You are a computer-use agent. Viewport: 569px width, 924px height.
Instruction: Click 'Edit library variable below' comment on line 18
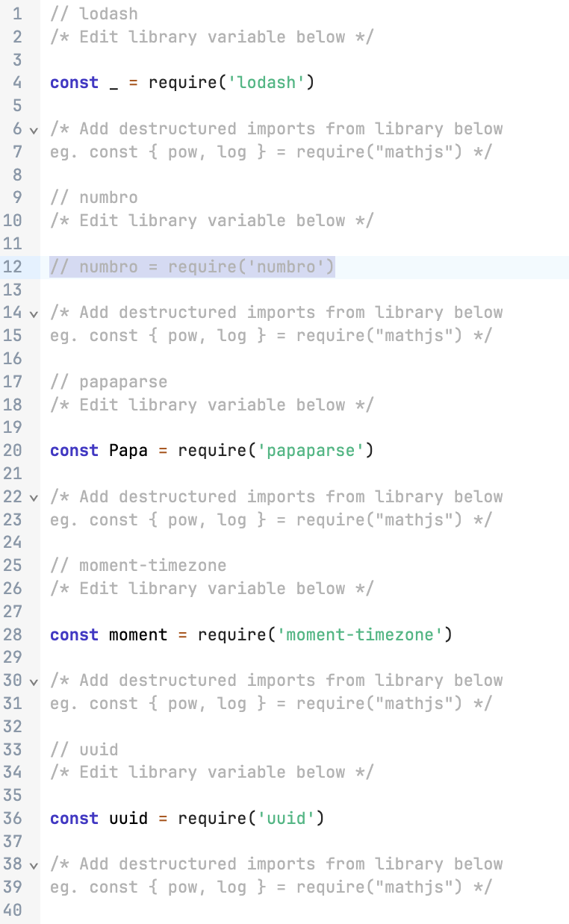(x=212, y=405)
